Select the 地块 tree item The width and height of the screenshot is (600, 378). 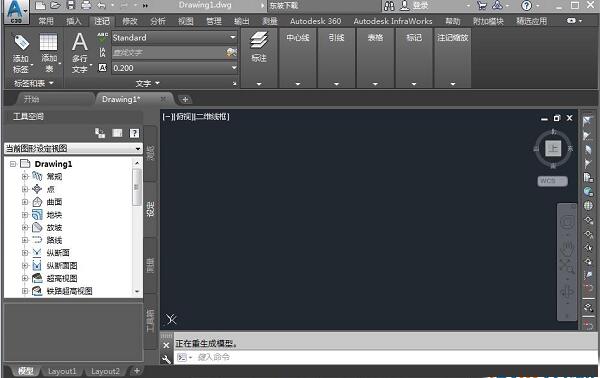coord(54,215)
